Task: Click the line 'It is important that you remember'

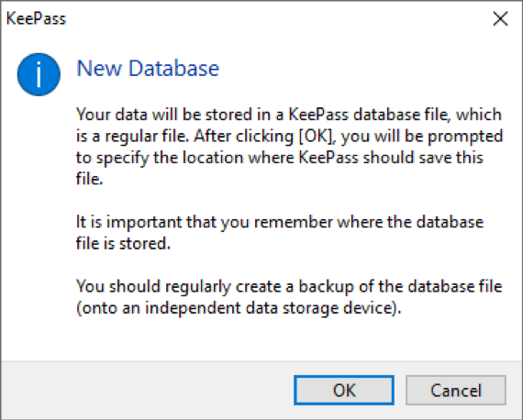Action: 280,222
